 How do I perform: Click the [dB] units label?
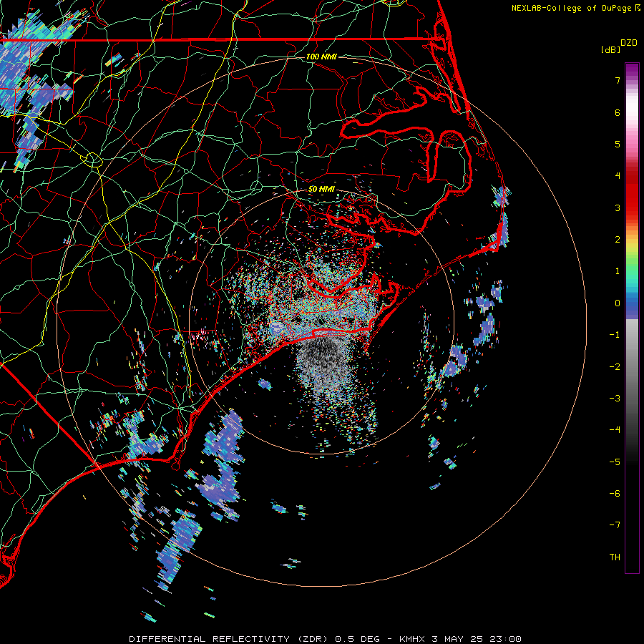point(611,50)
